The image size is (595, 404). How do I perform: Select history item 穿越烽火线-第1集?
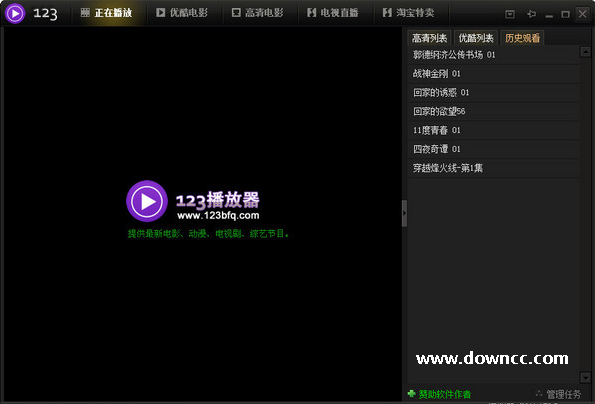coord(494,168)
